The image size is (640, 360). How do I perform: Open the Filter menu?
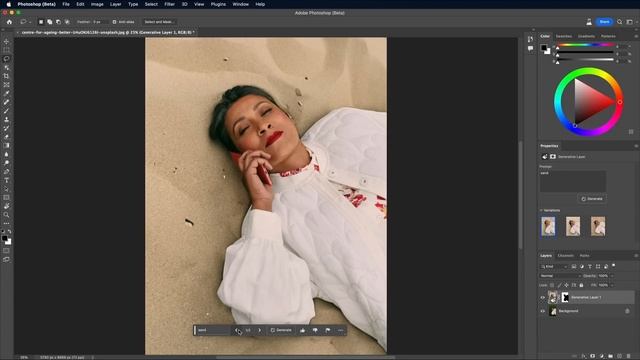(x=169, y=4)
